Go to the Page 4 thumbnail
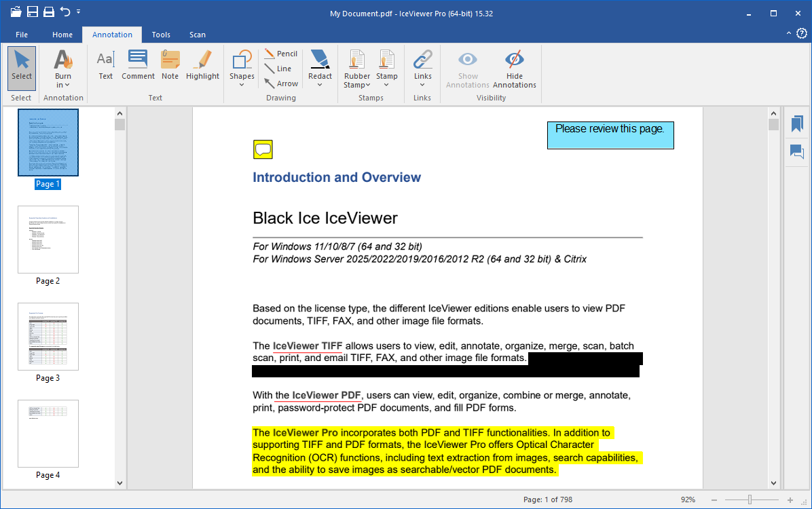Image resolution: width=812 pixels, height=509 pixels. (x=48, y=434)
